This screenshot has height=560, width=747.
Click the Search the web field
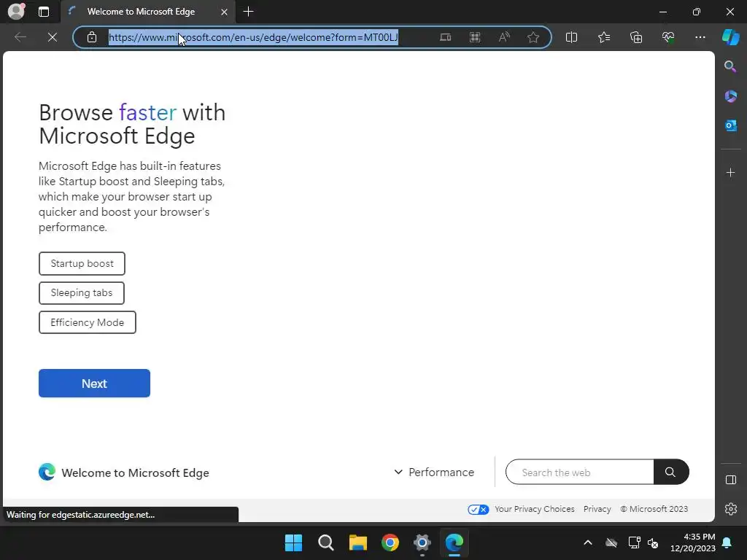point(580,472)
